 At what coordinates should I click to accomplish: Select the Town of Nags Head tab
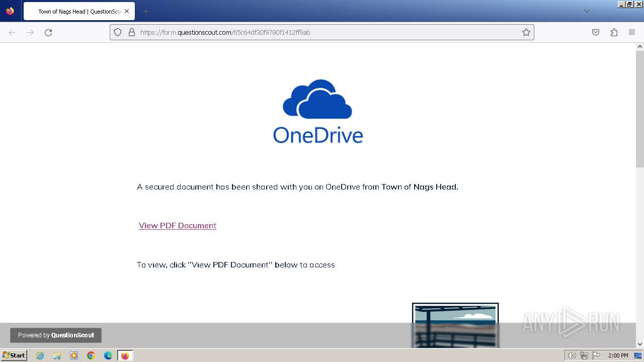tap(79, 11)
